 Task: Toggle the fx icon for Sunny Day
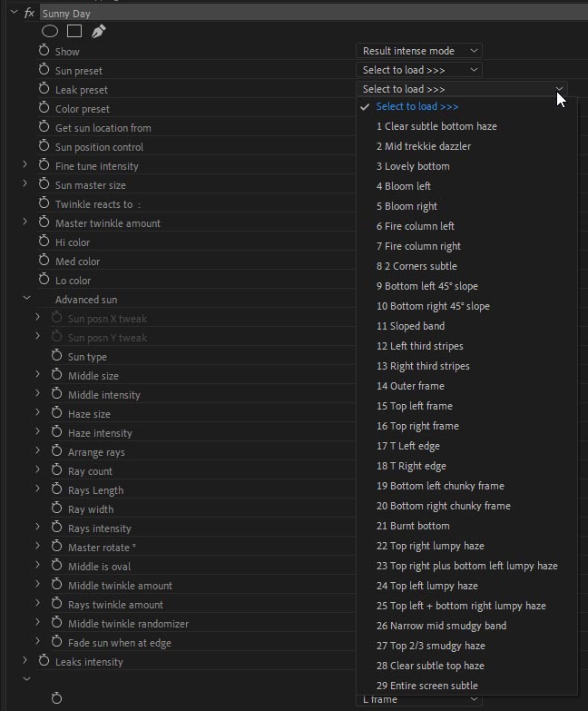click(x=29, y=14)
